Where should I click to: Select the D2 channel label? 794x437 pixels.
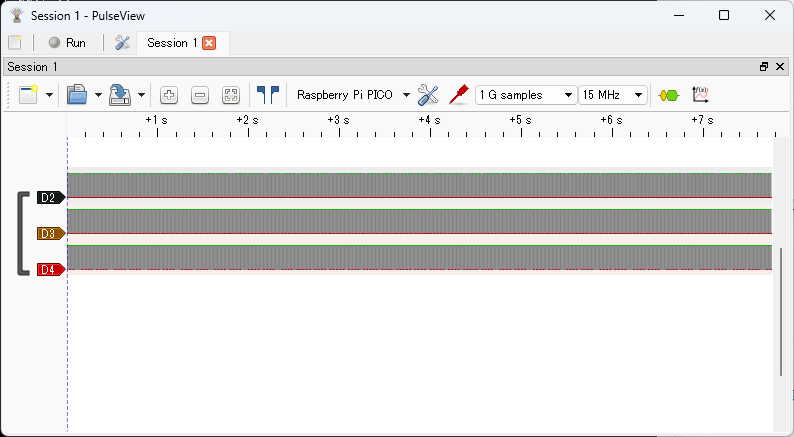(51, 197)
